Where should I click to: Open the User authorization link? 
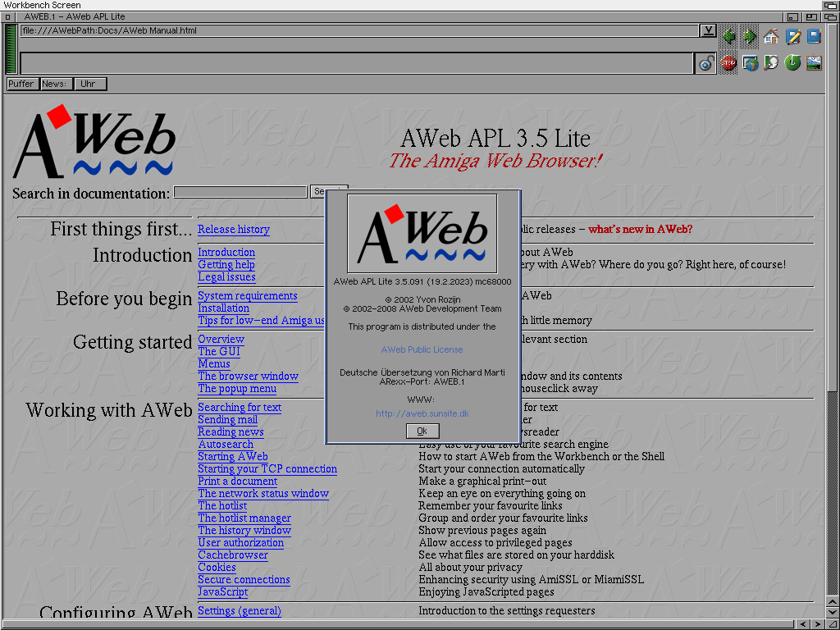click(240, 543)
